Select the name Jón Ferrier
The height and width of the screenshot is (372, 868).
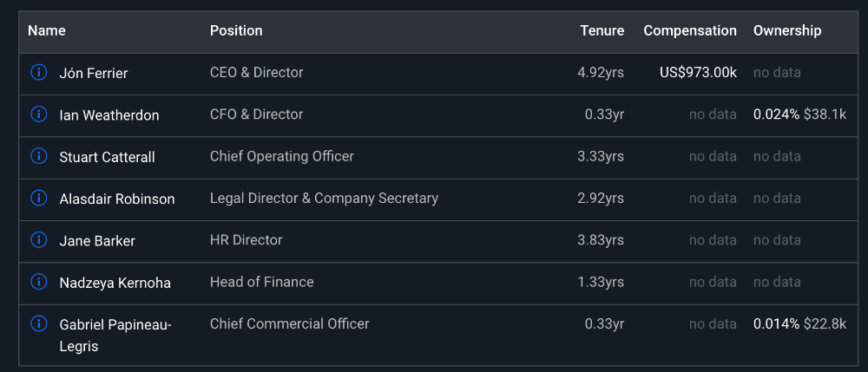(x=94, y=74)
